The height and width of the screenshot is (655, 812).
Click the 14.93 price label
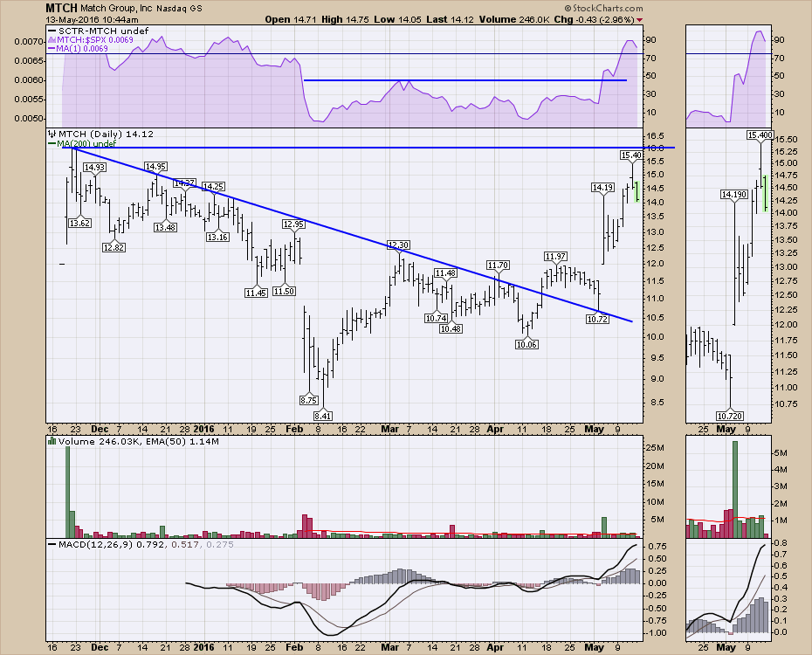tap(95, 168)
